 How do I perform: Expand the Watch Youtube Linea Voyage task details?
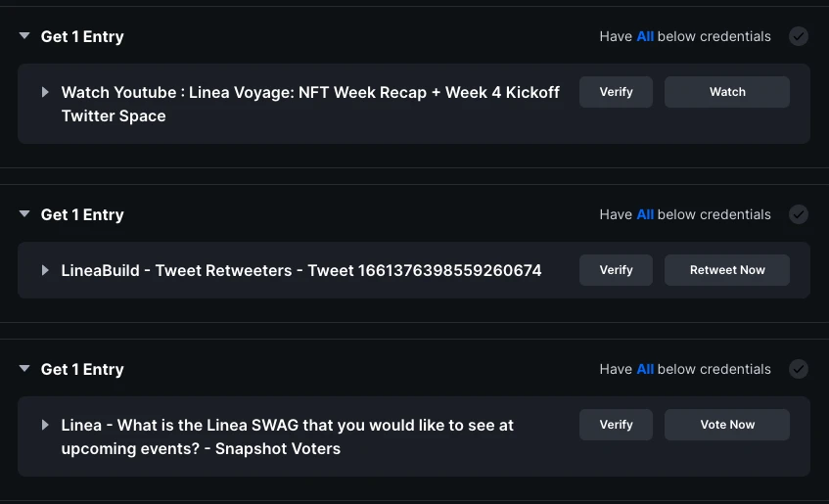[45, 92]
